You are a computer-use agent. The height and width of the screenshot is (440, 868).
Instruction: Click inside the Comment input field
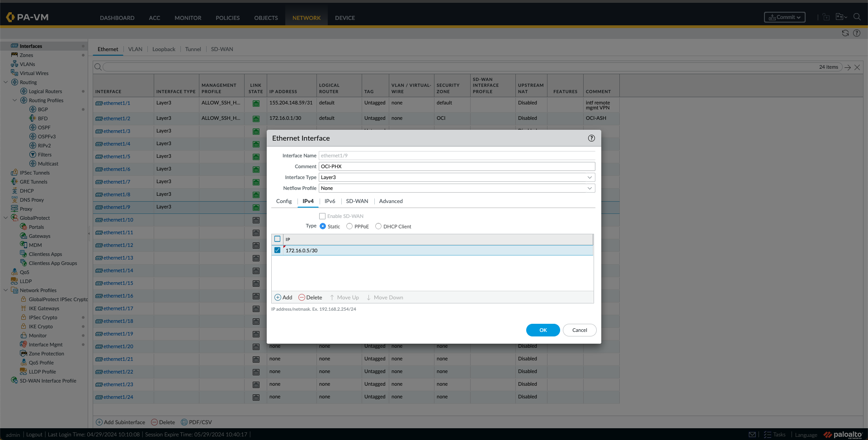(x=457, y=166)
